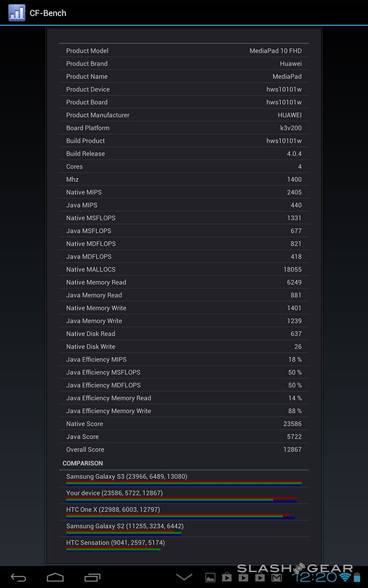Tap the CF-Bench title text
Viewport: 368px width, 588px height.
coord(48,13)
